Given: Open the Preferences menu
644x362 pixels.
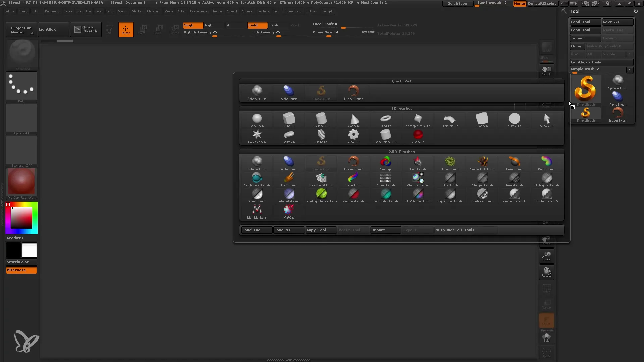Looking at the screenshot, I should (199, 11).
